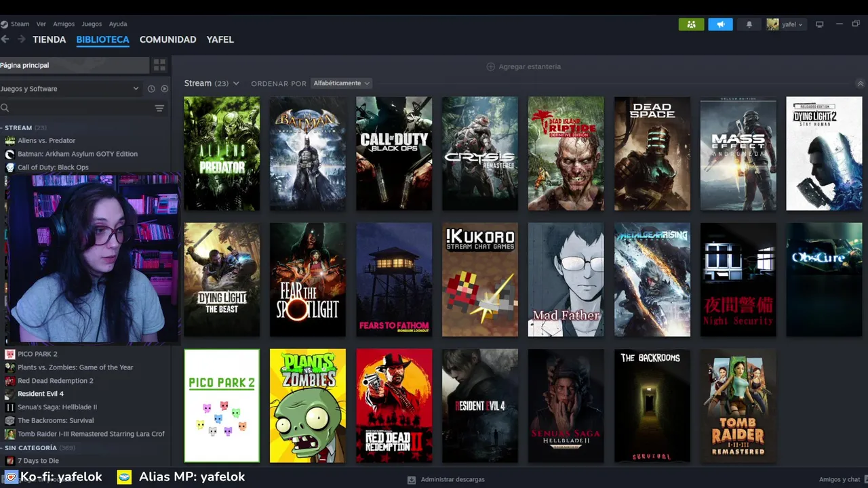This screenshot has height=488, width=868.
Task: Open Fears to Fathom cover
Action: [394, 279]
